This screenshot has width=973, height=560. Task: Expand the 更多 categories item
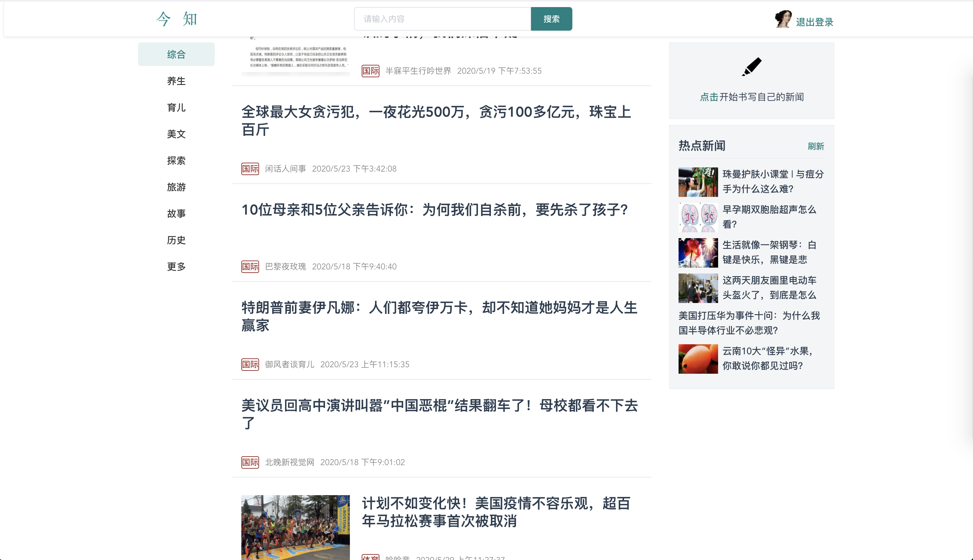click(176, 266)
